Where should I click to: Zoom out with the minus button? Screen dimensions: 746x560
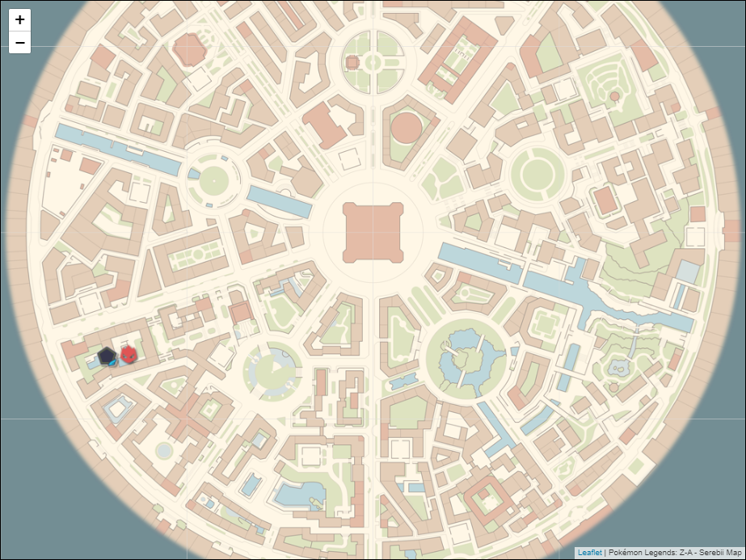[19, 43]
